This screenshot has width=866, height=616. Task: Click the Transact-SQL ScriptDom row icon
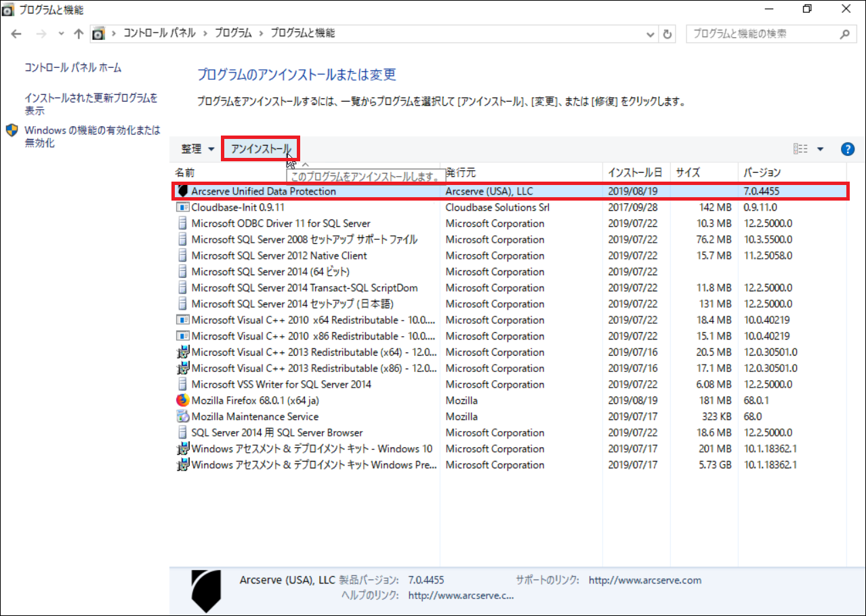(x=182, y=288)
